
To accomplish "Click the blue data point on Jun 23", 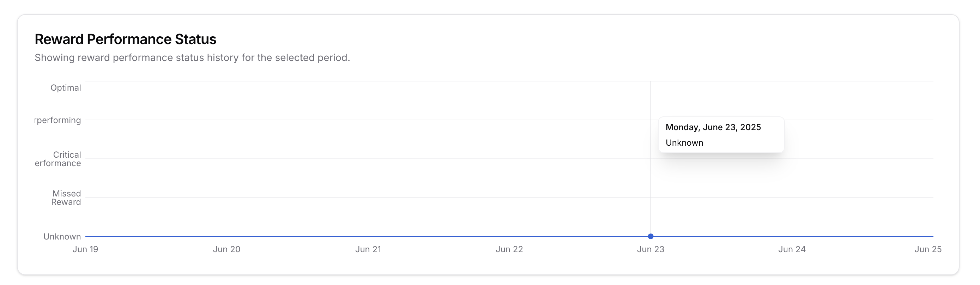I will 651,236.
